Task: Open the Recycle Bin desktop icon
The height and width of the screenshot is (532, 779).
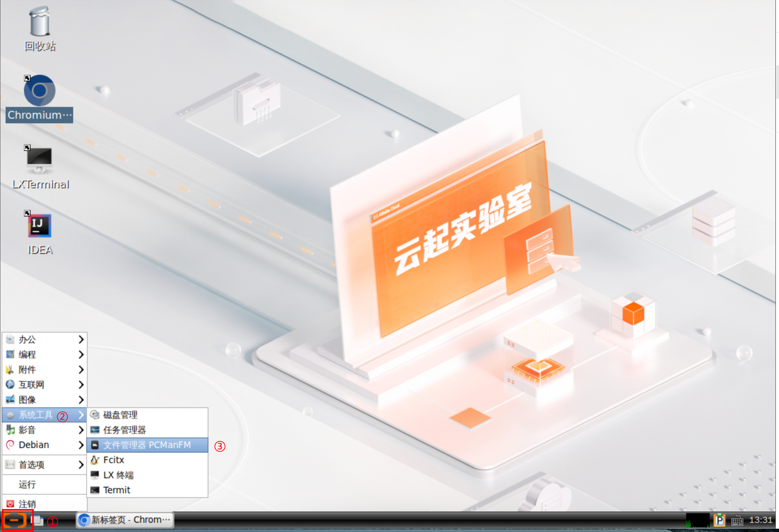Action: [x=40, y=22]
